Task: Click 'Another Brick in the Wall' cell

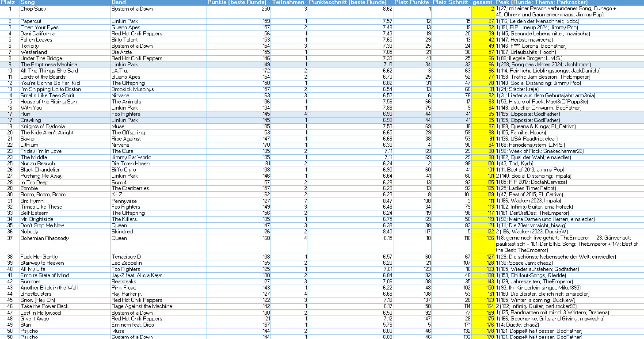Action: pos(65,288)
